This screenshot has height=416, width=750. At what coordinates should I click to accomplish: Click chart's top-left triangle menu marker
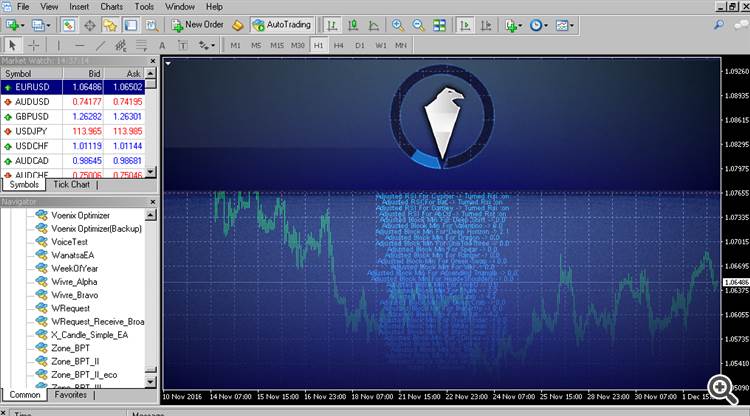click(x=168, y=63)
